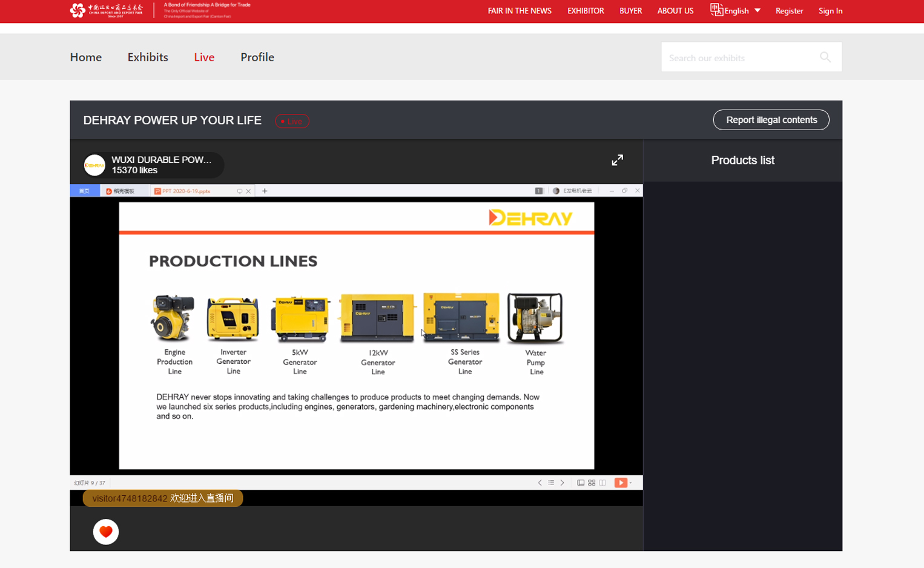Image resolution: width=924 pixels, height=568 pixels.
Task: Click the DEHRAY POWER UP YOUR LIFE title
Action: 173,120
